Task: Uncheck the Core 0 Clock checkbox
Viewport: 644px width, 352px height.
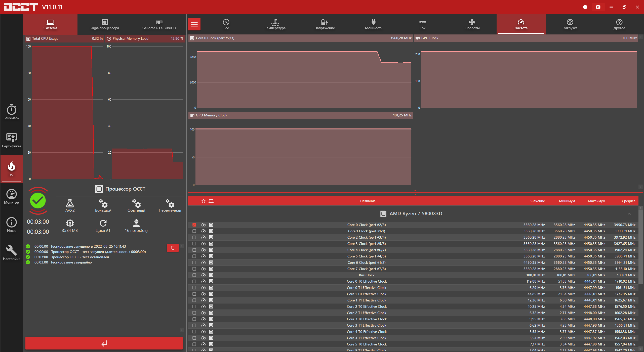Action: click(194, 225)
